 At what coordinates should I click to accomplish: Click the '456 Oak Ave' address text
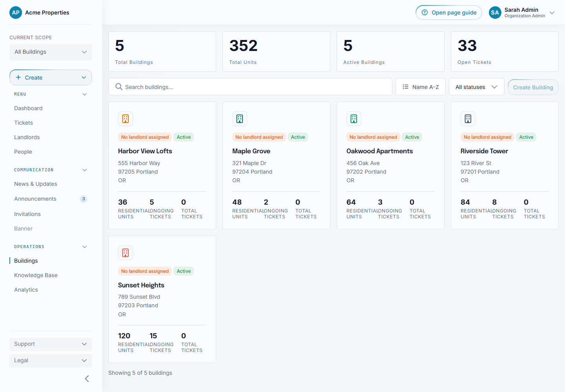pos(363,163)
